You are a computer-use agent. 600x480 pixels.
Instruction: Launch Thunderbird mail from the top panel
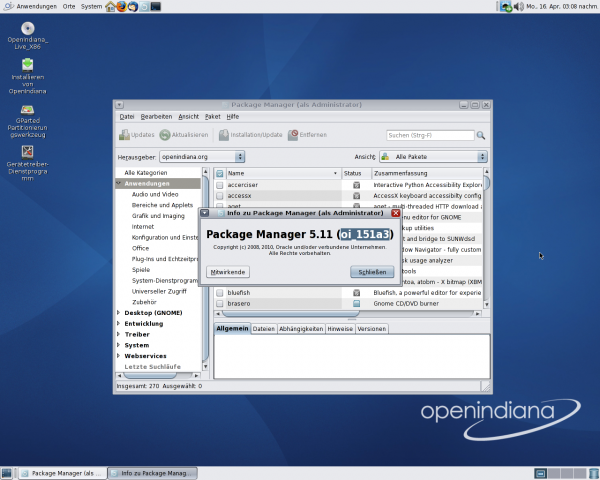(133, 7)
